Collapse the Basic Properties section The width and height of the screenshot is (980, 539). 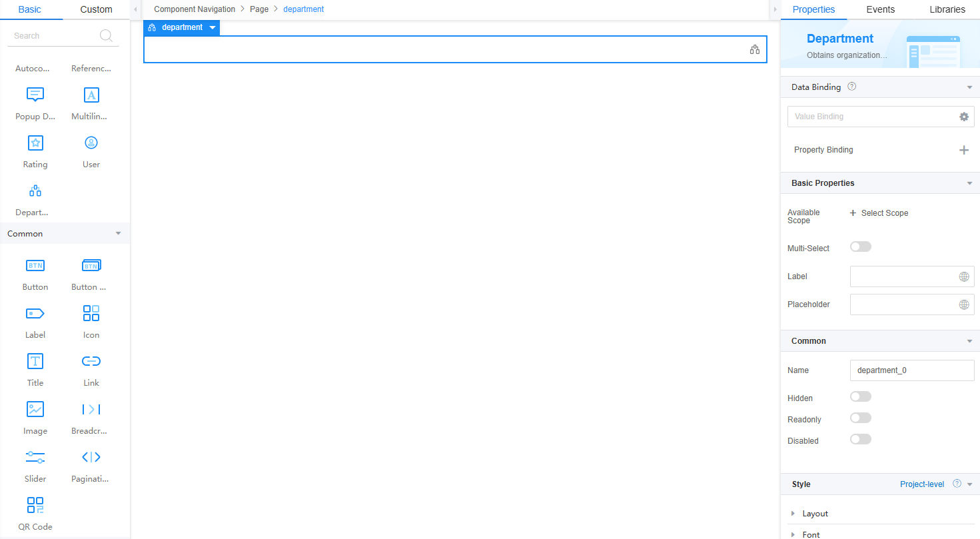pos(969,183)
